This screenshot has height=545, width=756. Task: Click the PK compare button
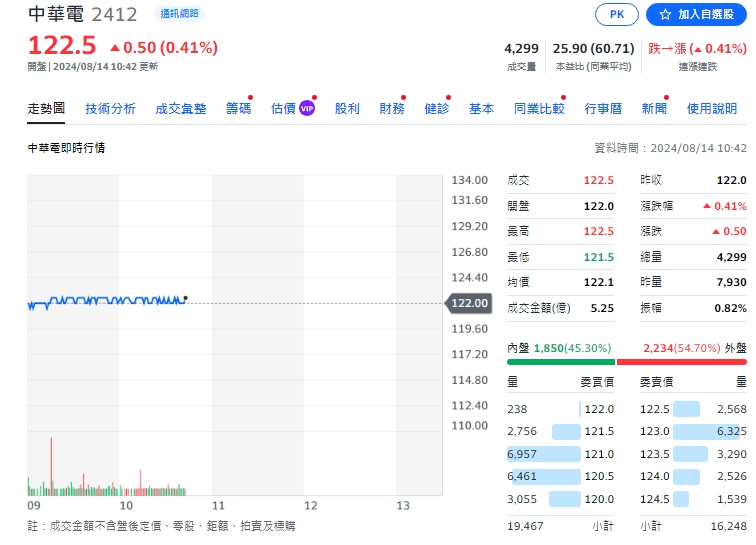[x=617, y=14]
